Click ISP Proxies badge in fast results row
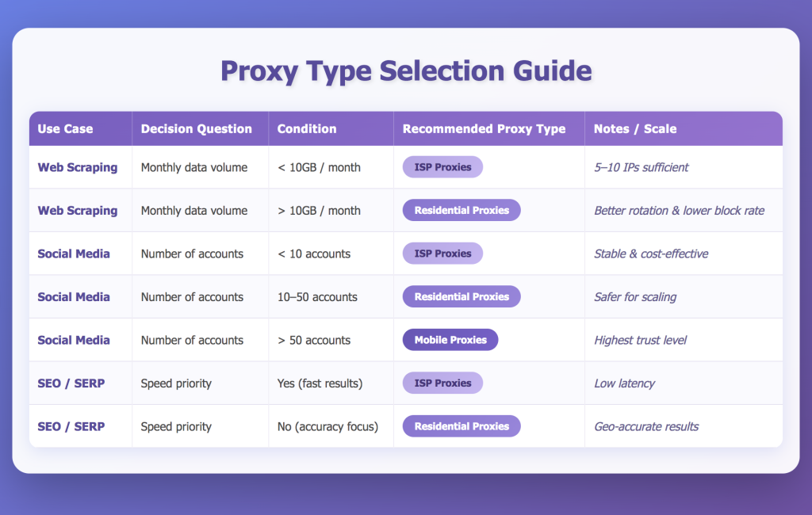Screen dimensions: 812x515 (x=442, y=383)
